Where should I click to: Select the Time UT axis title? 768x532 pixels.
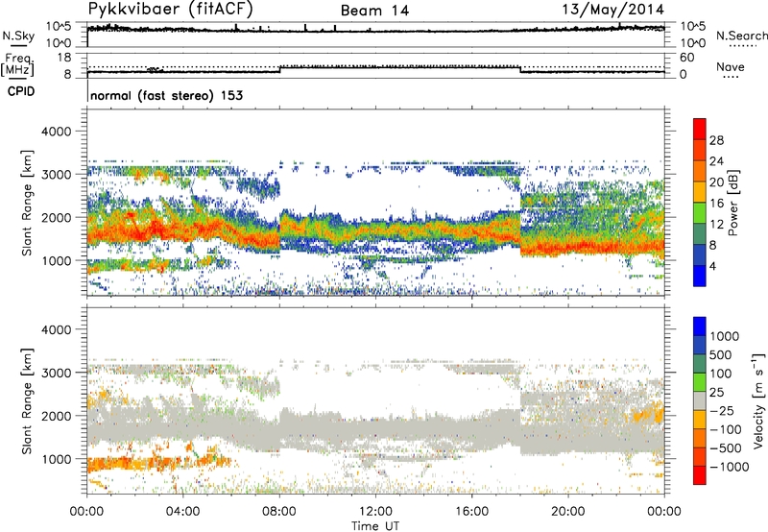375,525
